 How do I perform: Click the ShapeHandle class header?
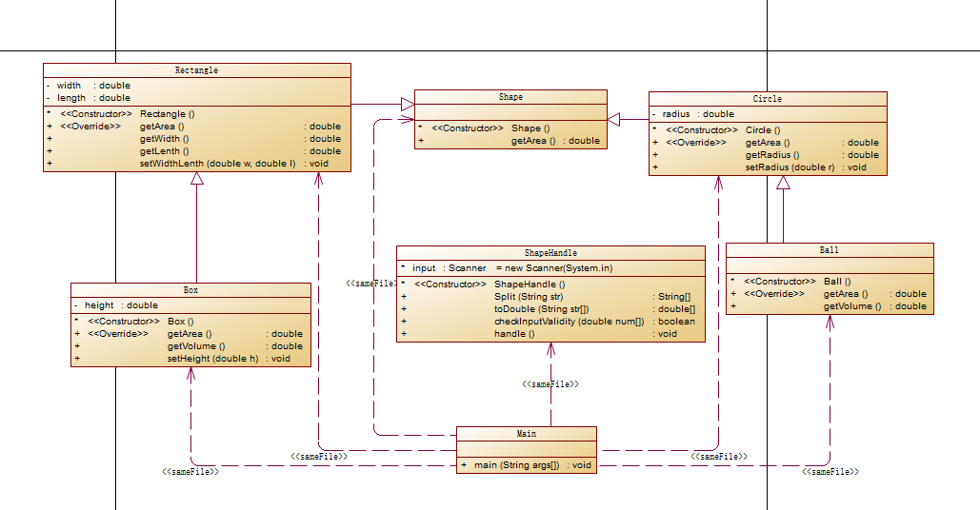pyautogui.click(x=550, y=253)
